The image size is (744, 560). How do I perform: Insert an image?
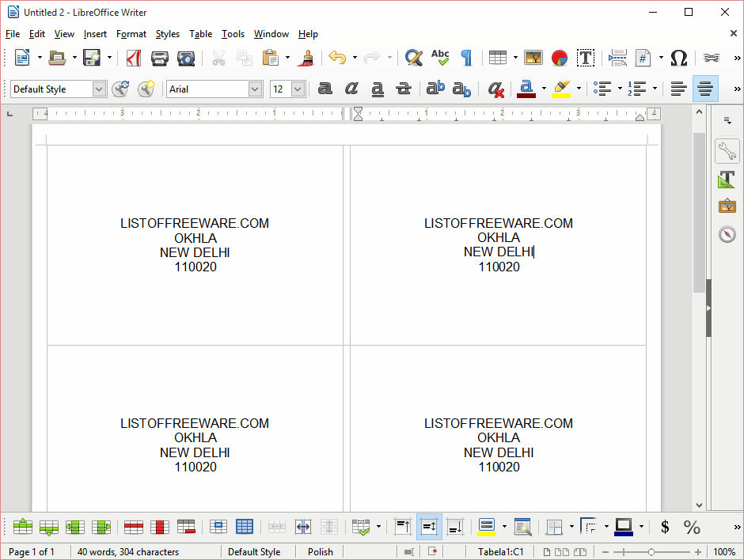[533, 58]
